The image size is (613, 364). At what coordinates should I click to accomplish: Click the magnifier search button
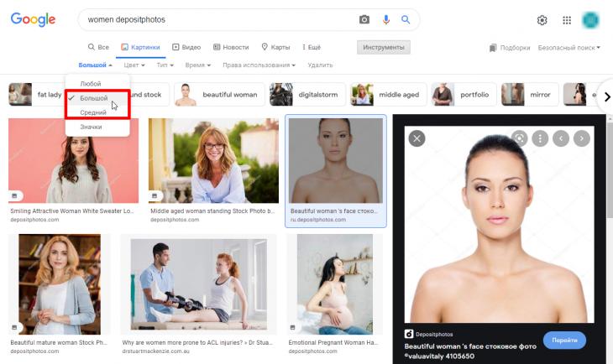click(x=406, y=19)
